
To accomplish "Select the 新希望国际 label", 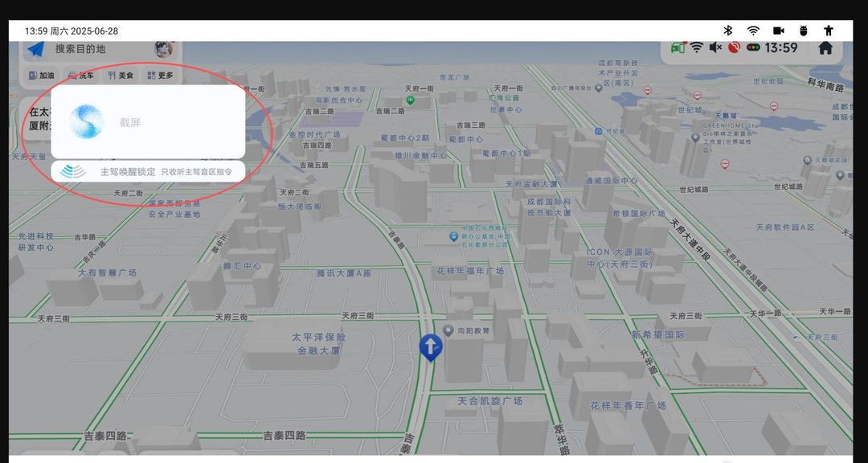I will tap(658, 334).
